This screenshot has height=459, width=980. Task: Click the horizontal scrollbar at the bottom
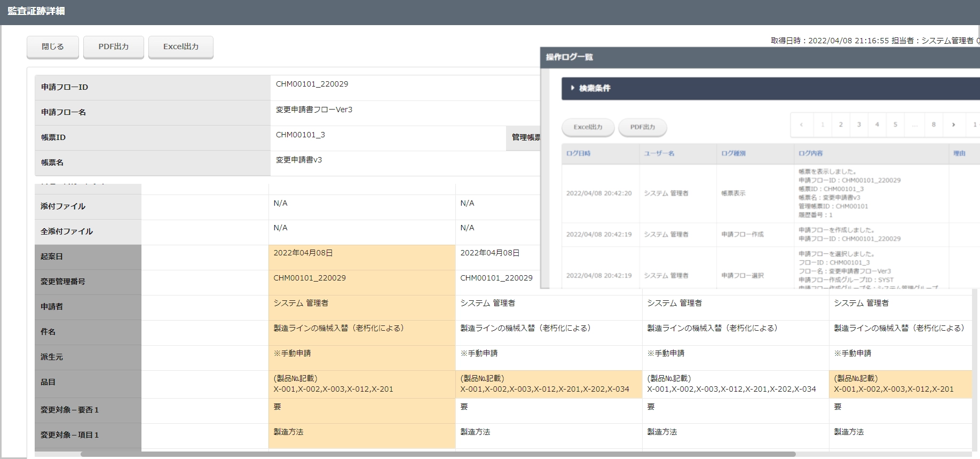(x=438, y=455)
